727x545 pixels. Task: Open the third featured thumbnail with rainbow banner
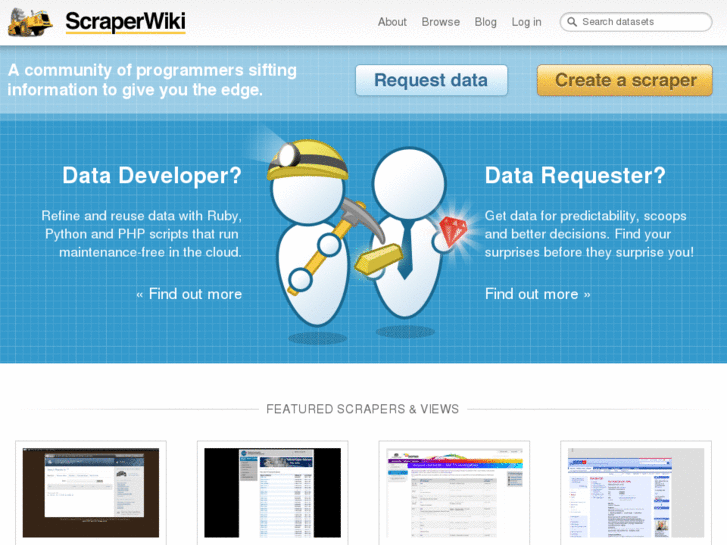pos(454,493)
